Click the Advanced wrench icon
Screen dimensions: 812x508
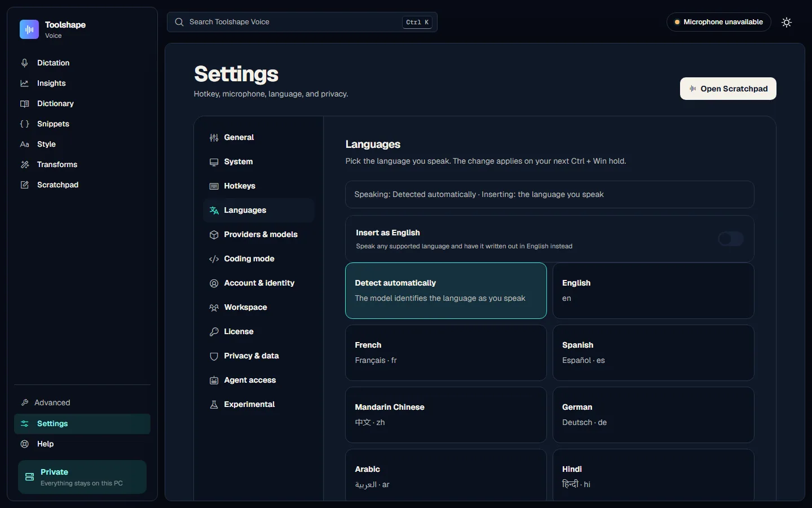click(24, 402)
